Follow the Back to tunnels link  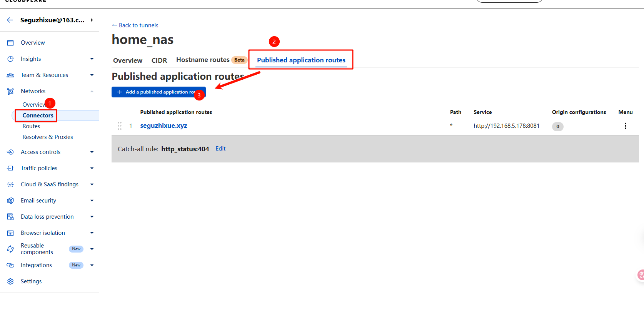135,25
